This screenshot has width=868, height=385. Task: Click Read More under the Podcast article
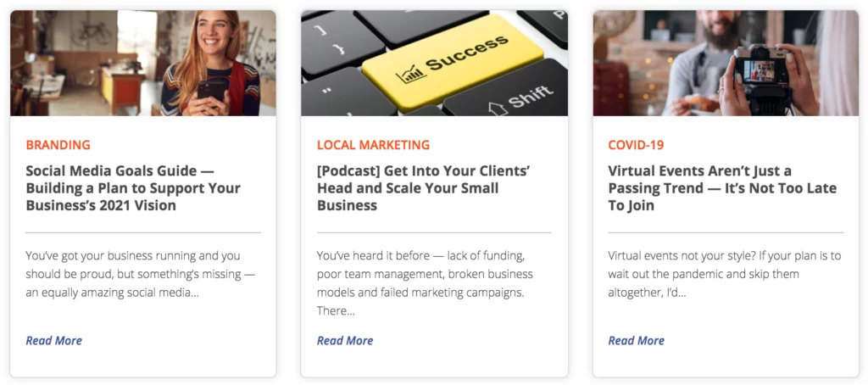[x=345, y=341]
